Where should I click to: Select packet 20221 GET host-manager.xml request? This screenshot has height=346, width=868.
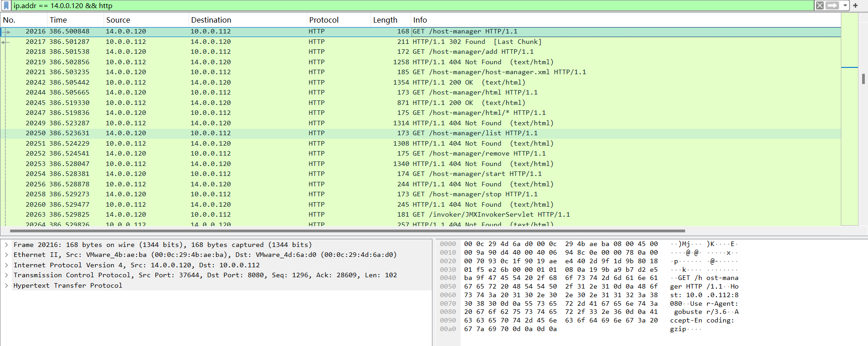point(421,72)
